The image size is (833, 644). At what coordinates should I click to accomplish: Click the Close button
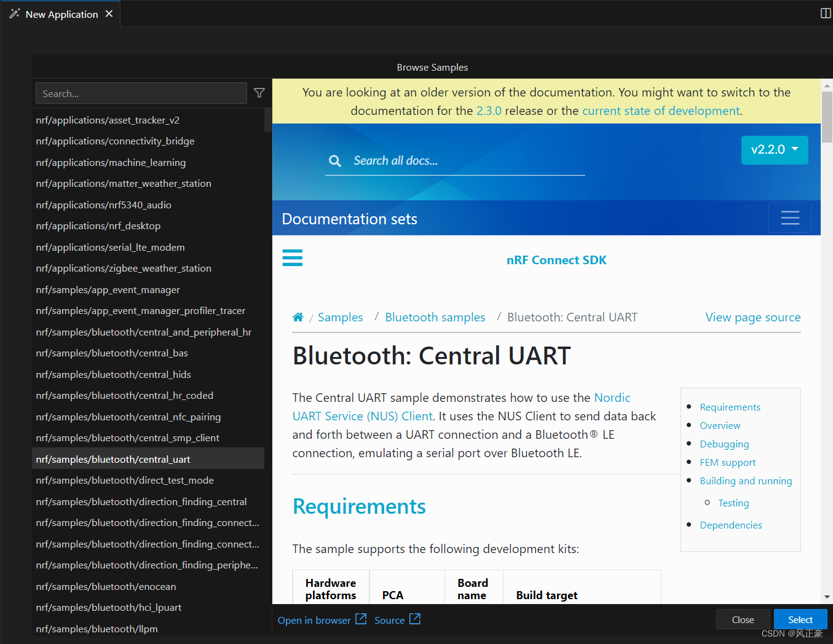pos(743,619)
